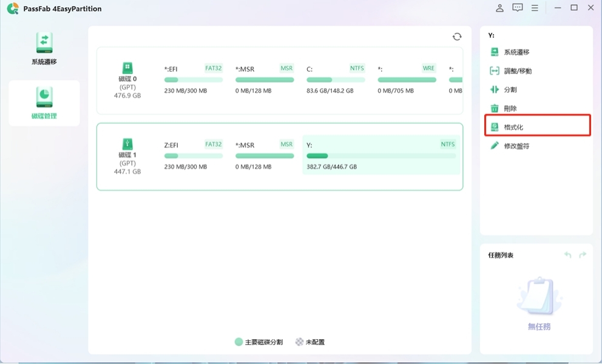Click the Disk 1 drive icon
Screen dimensions: 602x364
click(x=127, y=144)
